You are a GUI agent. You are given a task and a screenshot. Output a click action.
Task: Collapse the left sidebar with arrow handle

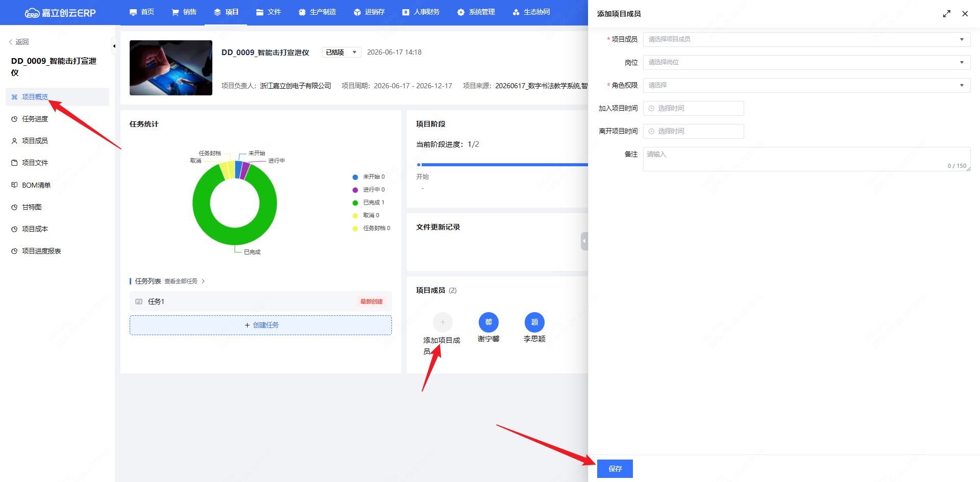(x=114, y=46)
